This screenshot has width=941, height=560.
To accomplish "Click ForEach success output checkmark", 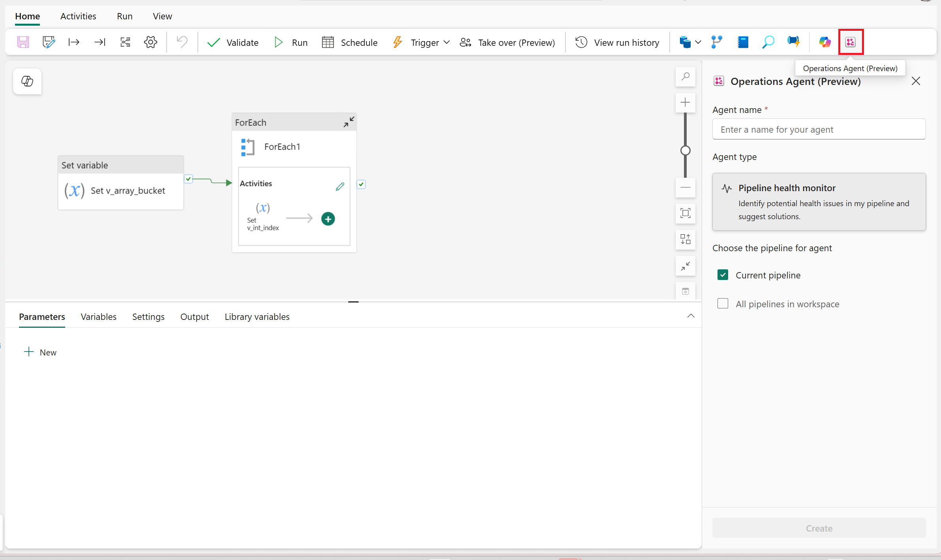I will [361, 184].
